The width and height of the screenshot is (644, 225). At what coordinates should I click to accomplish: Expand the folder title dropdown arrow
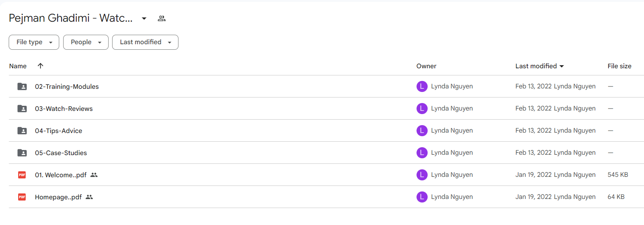coord(144,19)
